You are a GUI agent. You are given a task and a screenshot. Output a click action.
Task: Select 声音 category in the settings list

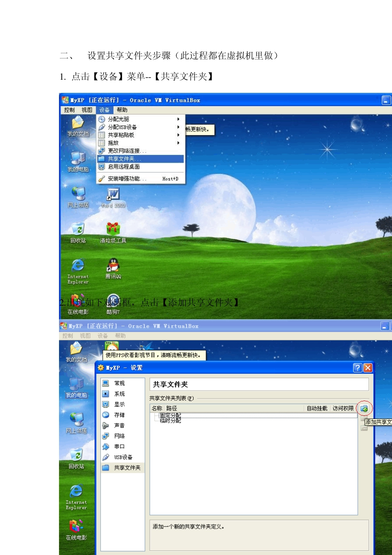coord(123,425)
